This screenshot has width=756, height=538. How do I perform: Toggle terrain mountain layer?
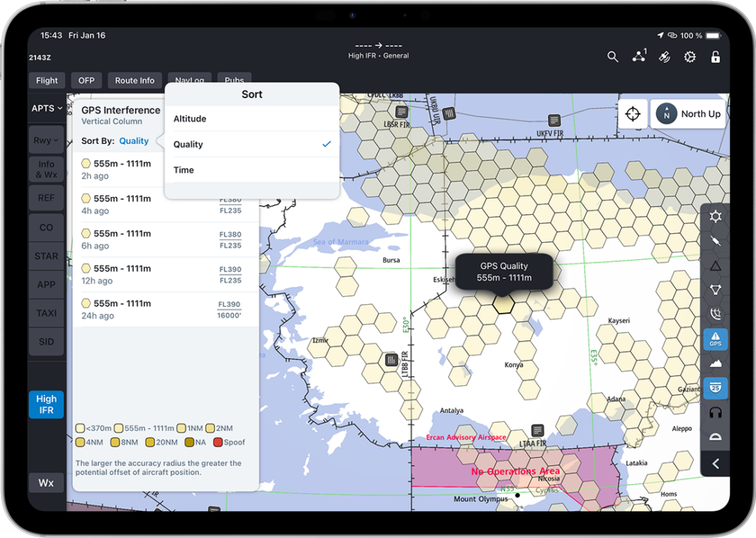coord(715,364)
